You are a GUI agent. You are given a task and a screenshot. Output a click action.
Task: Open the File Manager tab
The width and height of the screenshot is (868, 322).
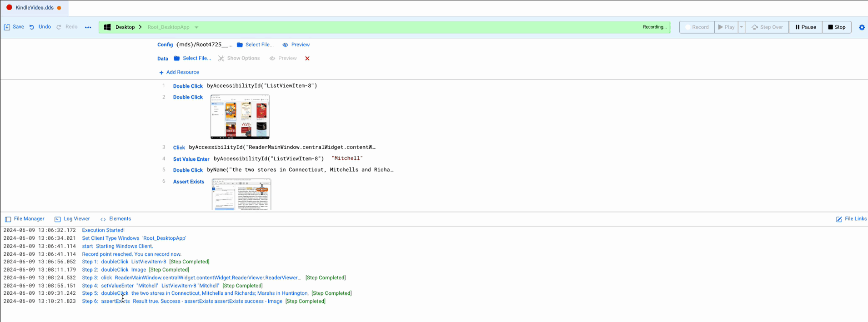tap(25, 219)
